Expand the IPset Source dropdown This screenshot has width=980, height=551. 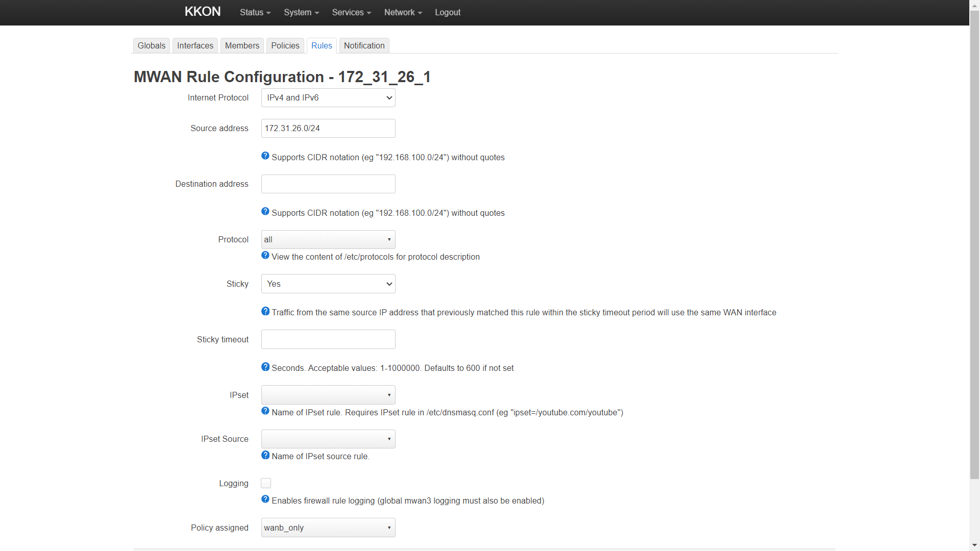coord(328,439)
